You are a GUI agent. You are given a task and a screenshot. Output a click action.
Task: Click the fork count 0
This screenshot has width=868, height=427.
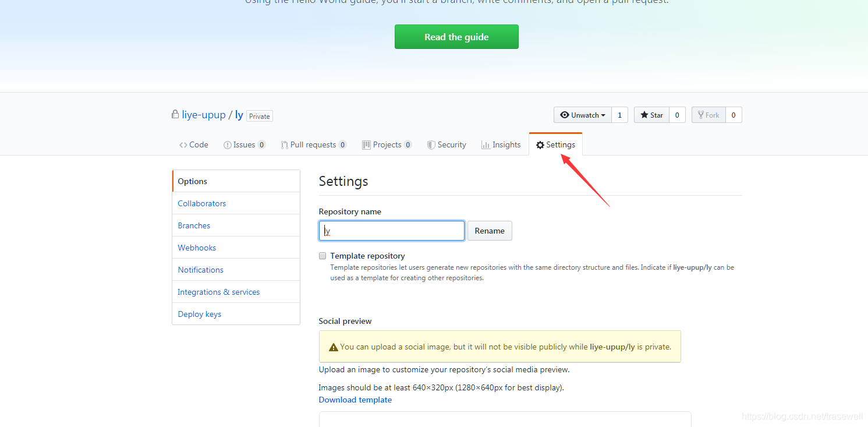pos(734,115)
